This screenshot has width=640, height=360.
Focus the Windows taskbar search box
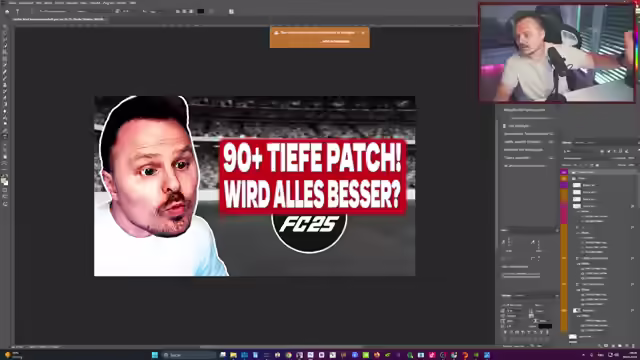point(189,355)
